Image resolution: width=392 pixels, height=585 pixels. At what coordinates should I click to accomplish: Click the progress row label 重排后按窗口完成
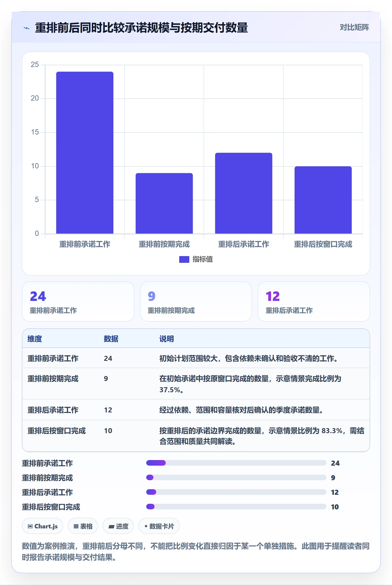coord(51,507)
